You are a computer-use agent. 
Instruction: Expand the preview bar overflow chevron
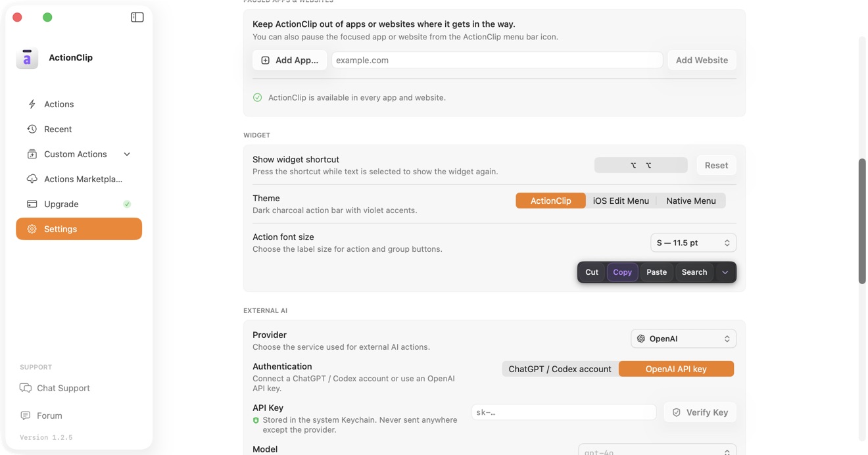pyautogui.click(x=725, y=273)
